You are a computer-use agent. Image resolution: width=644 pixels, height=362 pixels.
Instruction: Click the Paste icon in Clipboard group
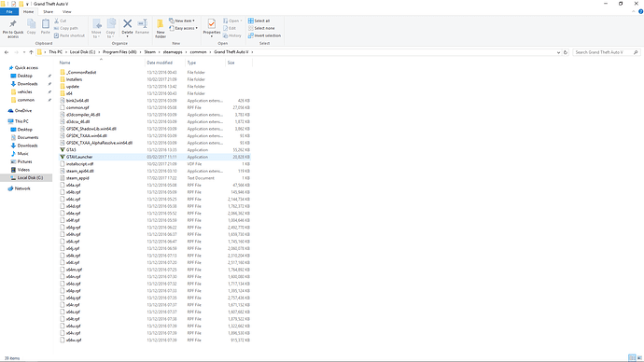tap(45, 27)
